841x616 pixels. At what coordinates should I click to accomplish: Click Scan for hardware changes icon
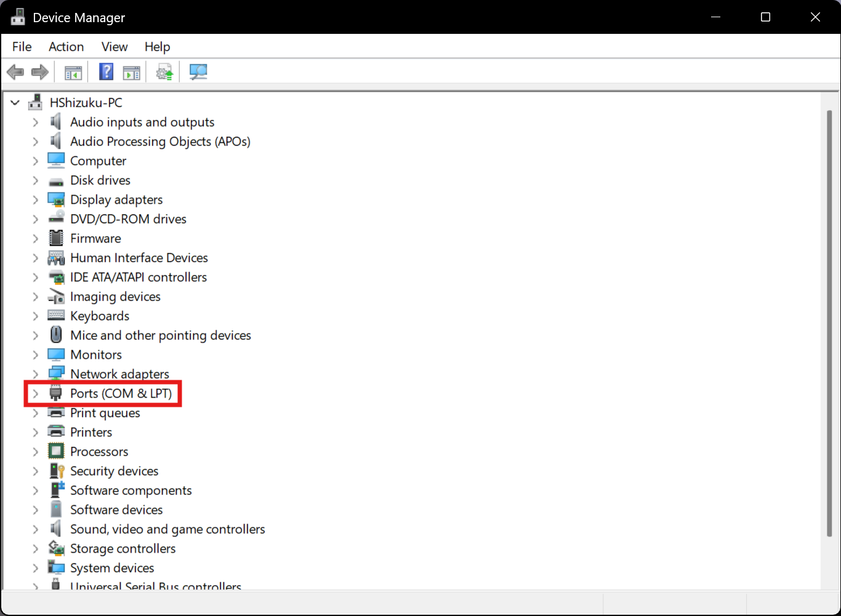tap(198, 72)
